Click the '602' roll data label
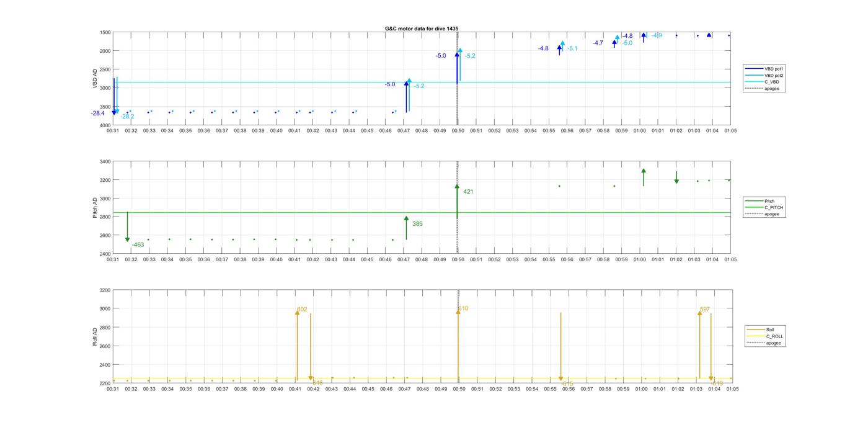 point(302,309)
